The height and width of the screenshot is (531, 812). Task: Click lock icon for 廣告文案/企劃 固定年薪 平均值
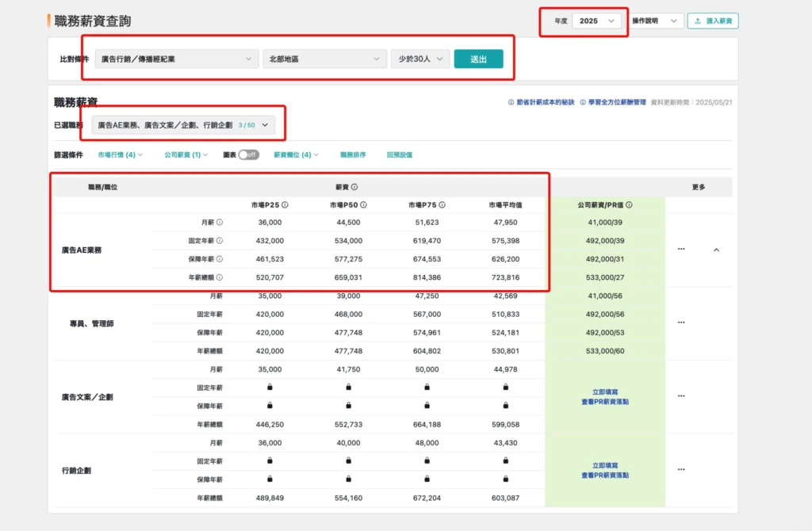pos(505,387)
